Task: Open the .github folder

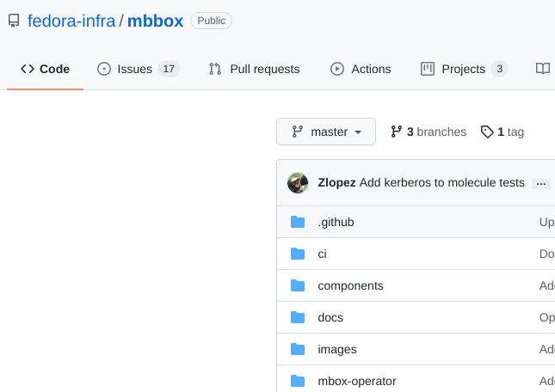Action: coord(336,222)
